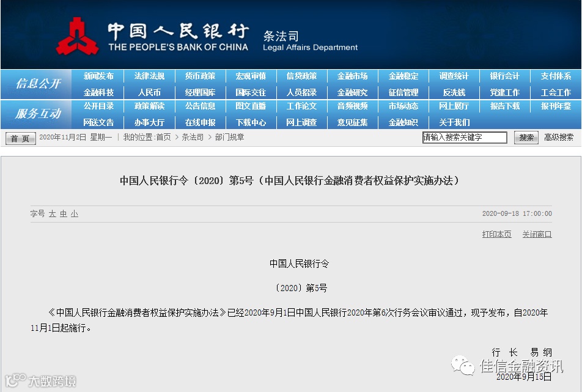This screenshot has width=582, height=392.
Task: Open 调查统计 section
Action: [x=454, y=76]
